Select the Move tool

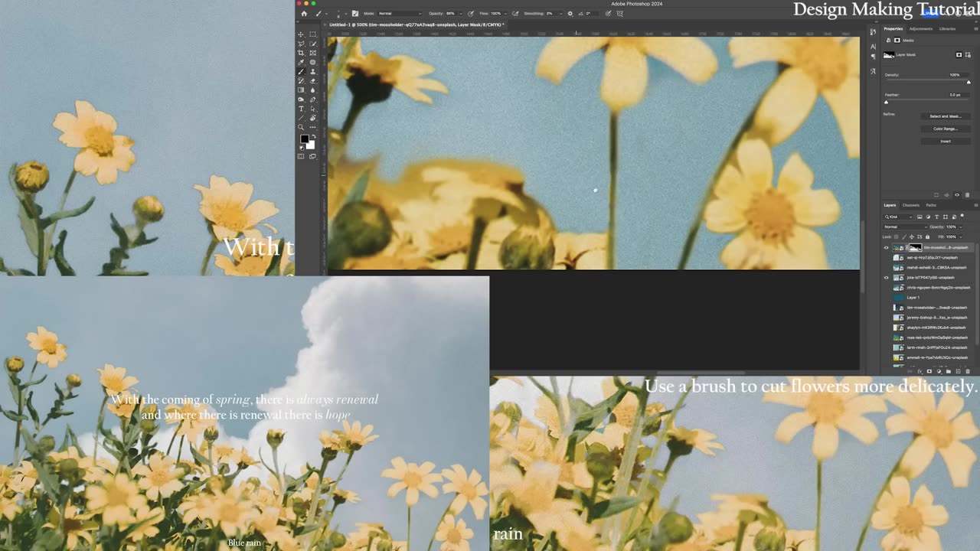point(301,34)
